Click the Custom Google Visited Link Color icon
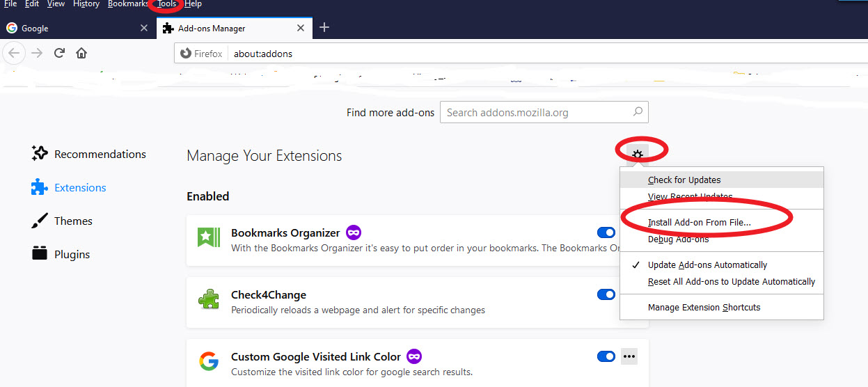This screenshot has height=387, width=868. click(209, 362)
